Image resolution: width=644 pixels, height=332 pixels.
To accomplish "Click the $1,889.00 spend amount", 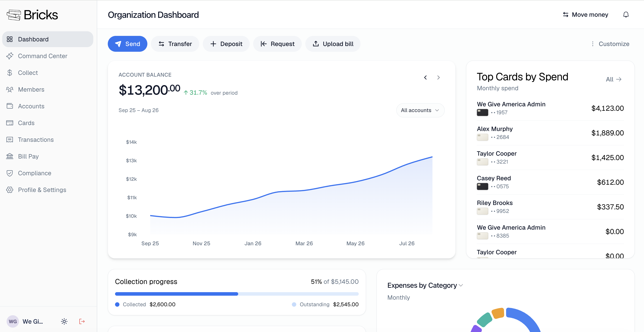I will pyautogui.click(x=607, y=133).
